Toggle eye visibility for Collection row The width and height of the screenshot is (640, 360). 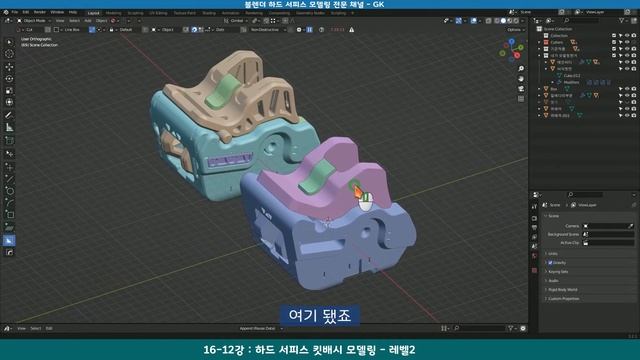pyautogui.click(x=627, y=36)
